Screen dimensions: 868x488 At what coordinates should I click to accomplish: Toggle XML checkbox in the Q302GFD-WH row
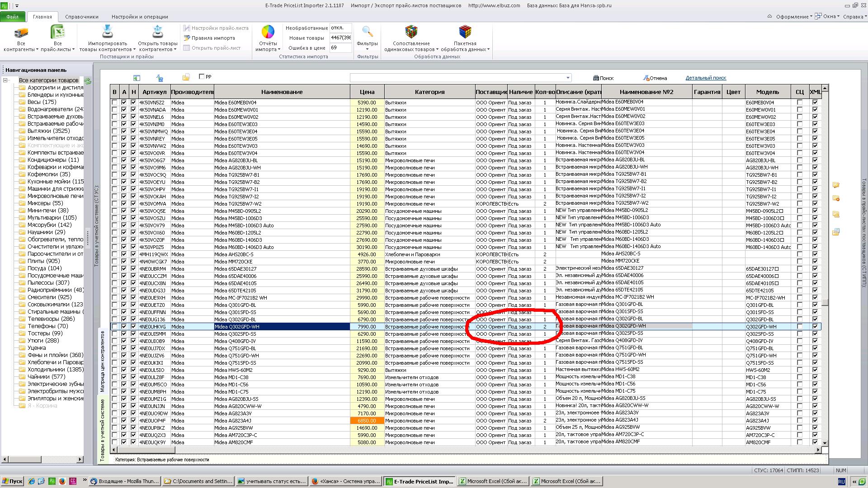coord(815,326)
